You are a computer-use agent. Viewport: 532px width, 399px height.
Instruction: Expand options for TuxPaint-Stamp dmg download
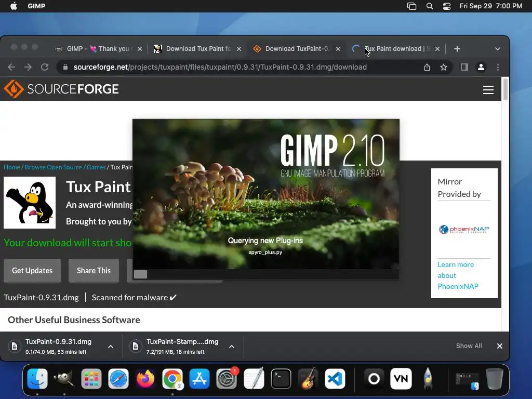point(232,347)
